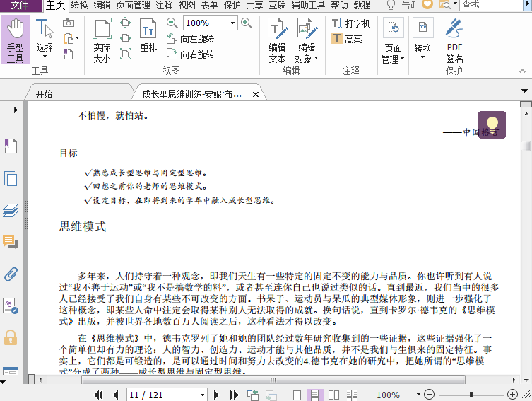Select facing pages view mode

(x=333, y=395)
